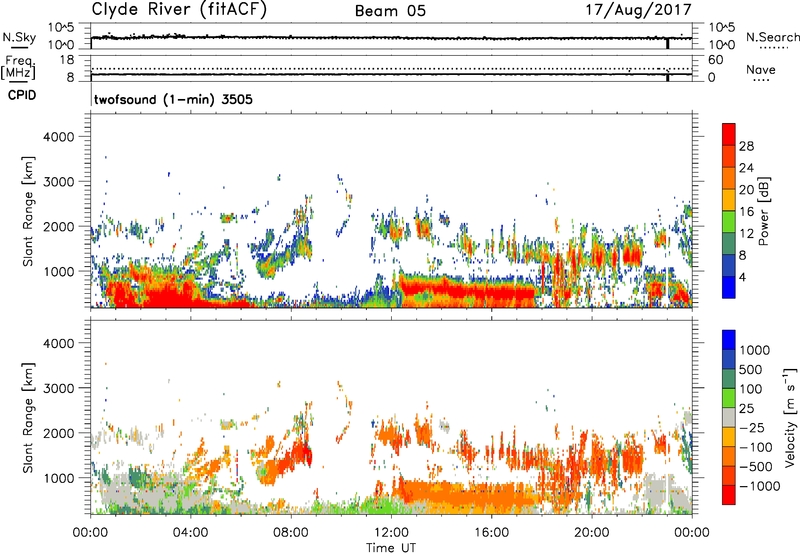Click the 04:00 time axis tick label
800x554 pixels.
coord(190,533)
